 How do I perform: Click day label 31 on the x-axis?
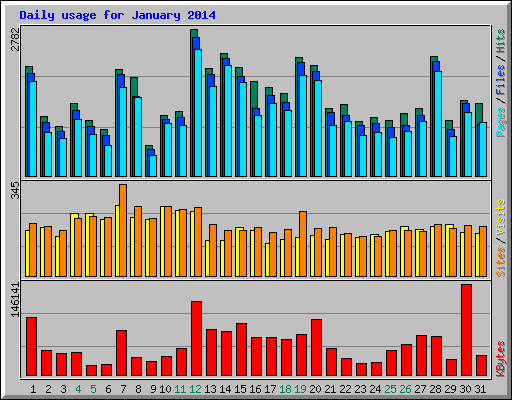pos(480,389)
